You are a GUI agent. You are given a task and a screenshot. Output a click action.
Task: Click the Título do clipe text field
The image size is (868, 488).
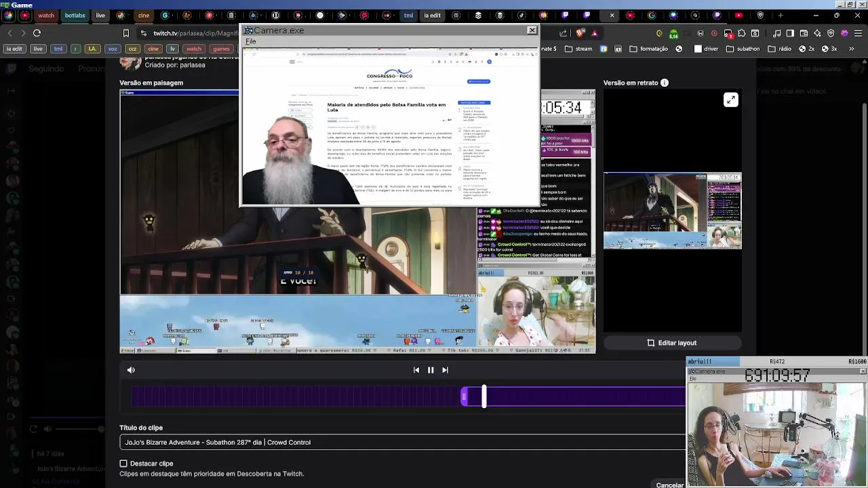[x=403, y=443]
